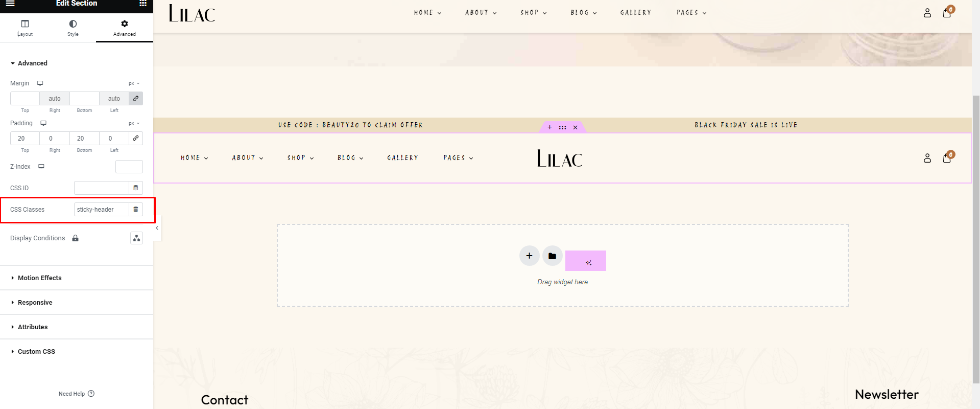
Task: Open the top header Home menu
Action: [x=427, y=13]
